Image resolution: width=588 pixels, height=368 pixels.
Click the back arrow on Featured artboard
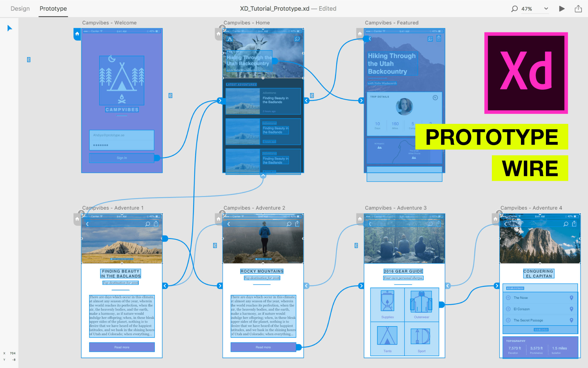(x=370, y=39)
